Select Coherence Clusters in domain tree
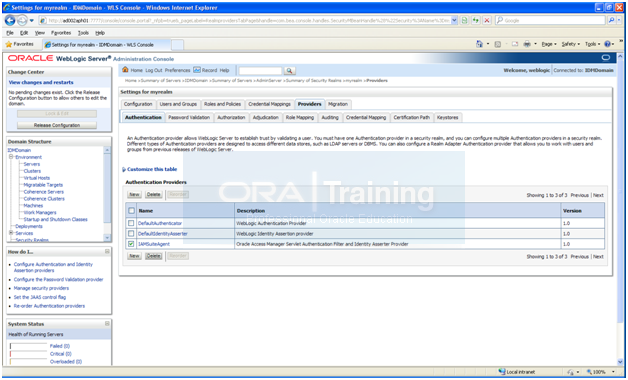Screen dimensions: 628x380 click(x=44, y=199)
